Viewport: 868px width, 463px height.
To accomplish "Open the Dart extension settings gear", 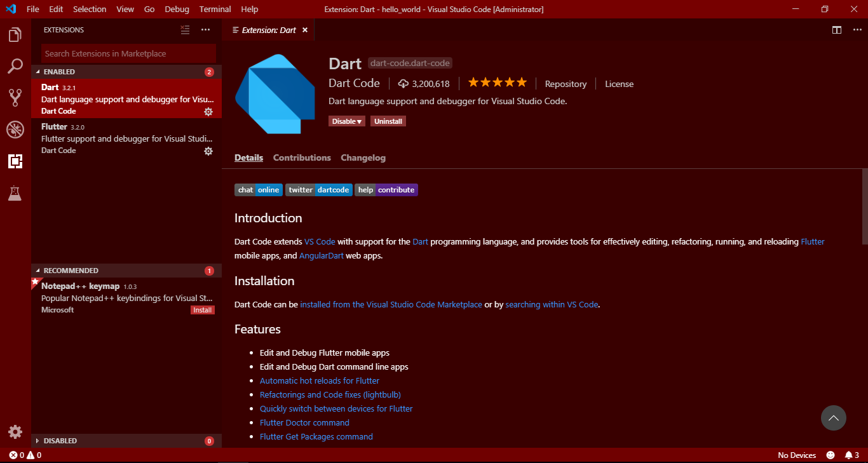I will pos(208,112).
